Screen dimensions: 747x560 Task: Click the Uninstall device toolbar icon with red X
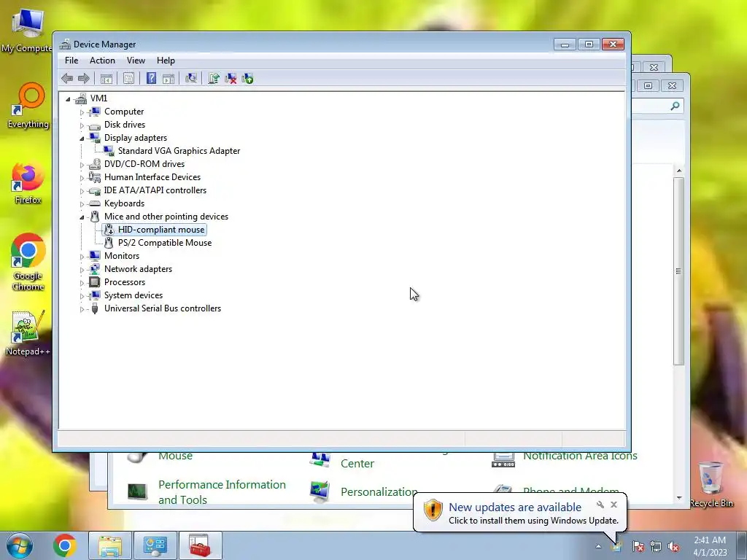231,79
